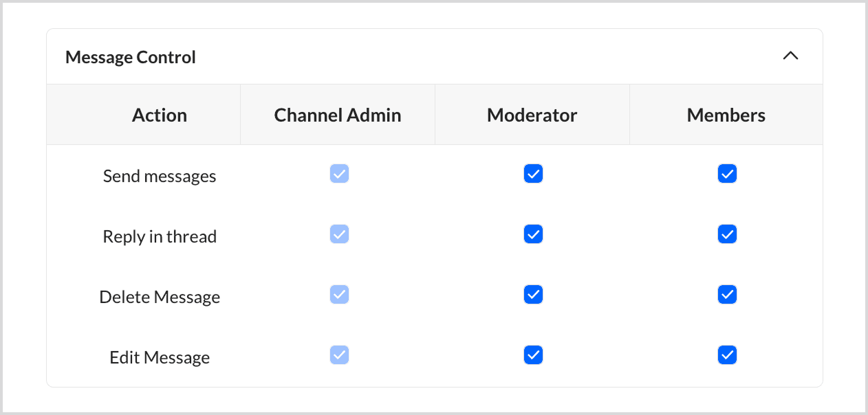Select the Moderator column header

tap(532, 115)
